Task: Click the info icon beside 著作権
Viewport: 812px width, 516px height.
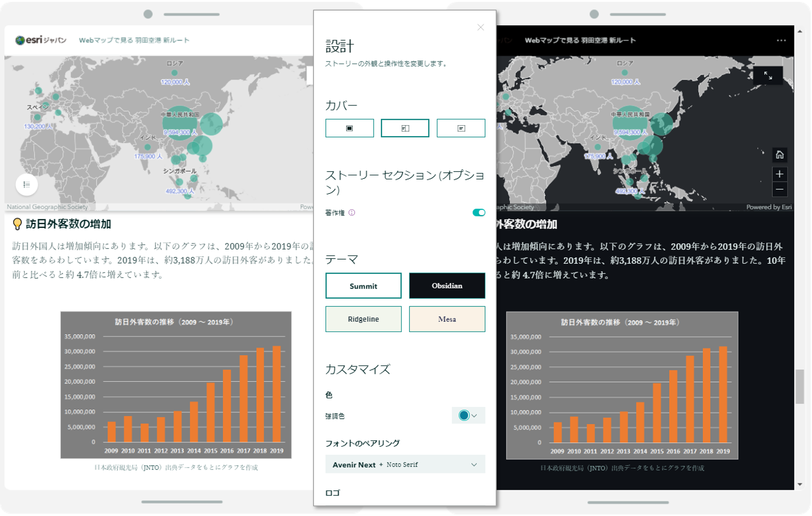Action: point(352,212)
